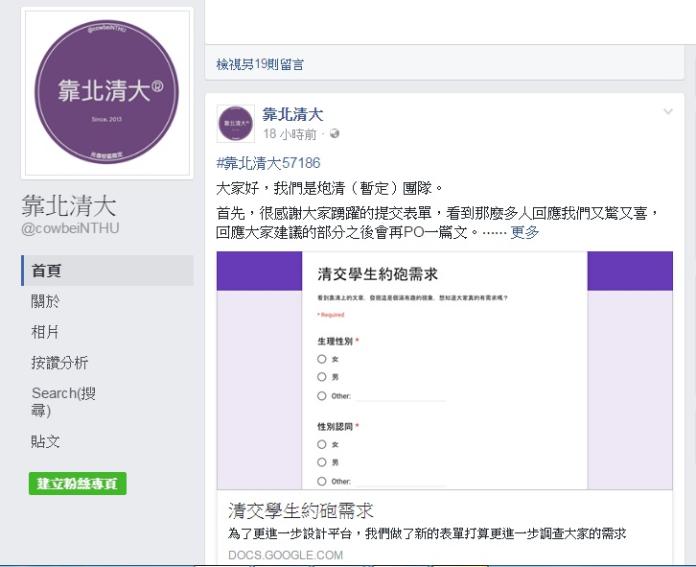Viewport: 696px width, 567px height.
Task: Select 男 radio under 生理性別
Action: coord(322,377)
